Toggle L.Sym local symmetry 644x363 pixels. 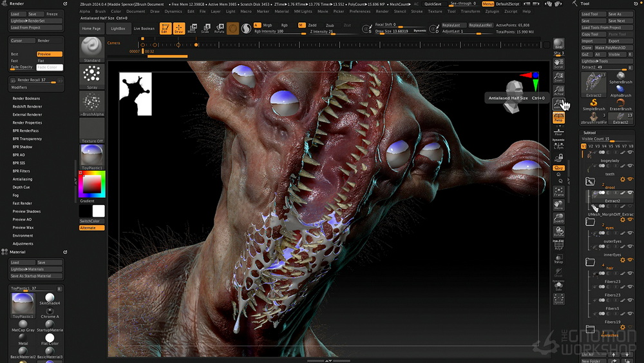(x=558, y=146)
